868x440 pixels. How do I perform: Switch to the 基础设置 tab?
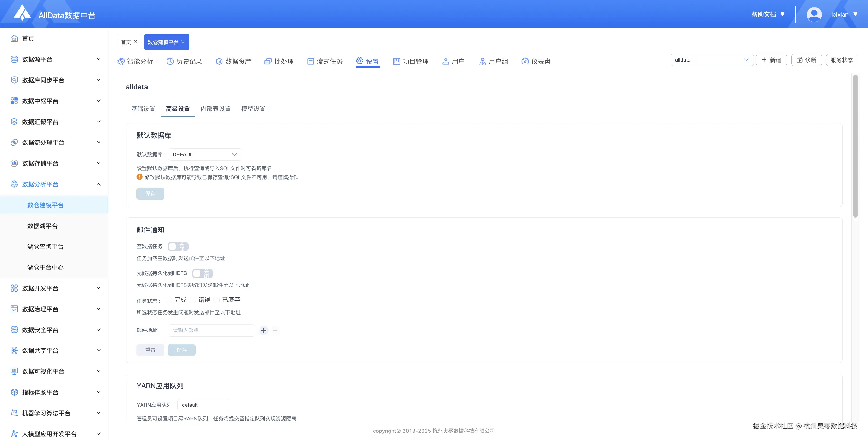143,109
